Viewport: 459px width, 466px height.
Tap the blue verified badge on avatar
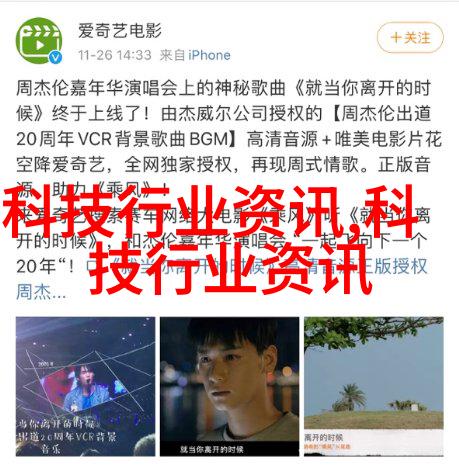pos(55,57)
